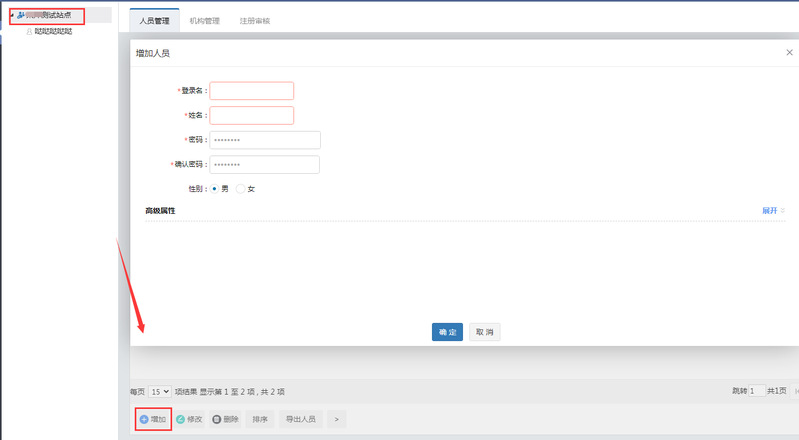Screen dimensions: 799x440
Task: Click the first page pager icon
Action: point(795,391)
